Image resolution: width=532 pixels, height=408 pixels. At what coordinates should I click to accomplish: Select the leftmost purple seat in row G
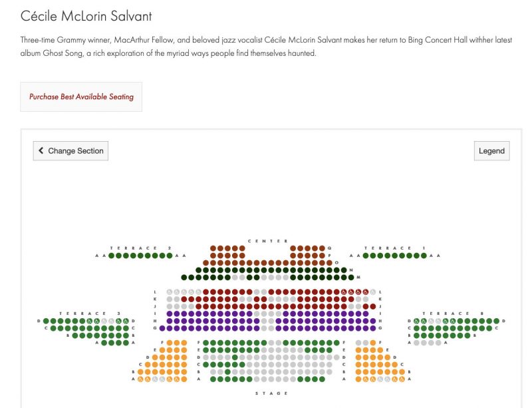point(162,328)
